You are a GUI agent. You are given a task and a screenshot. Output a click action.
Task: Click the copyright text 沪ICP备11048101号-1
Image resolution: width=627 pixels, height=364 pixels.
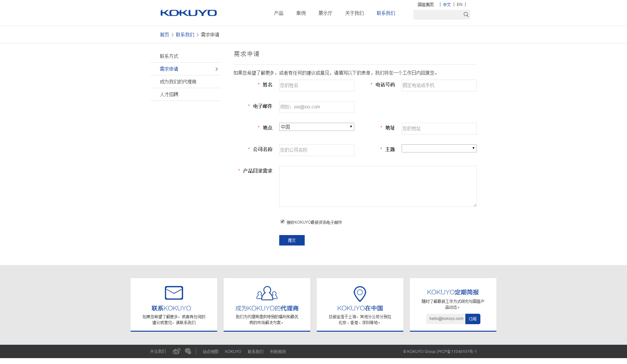457,352
